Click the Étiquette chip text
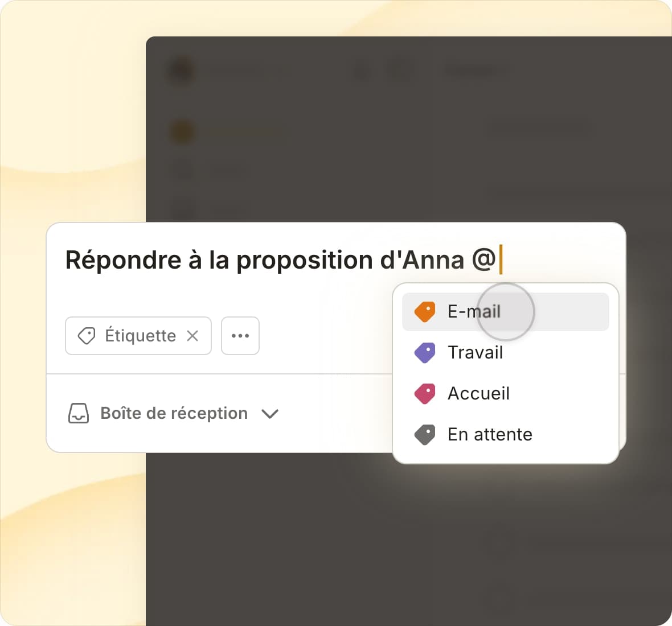The width and height of the screenshot is (672, 626). pyautogui.click(x=140, y=336)
